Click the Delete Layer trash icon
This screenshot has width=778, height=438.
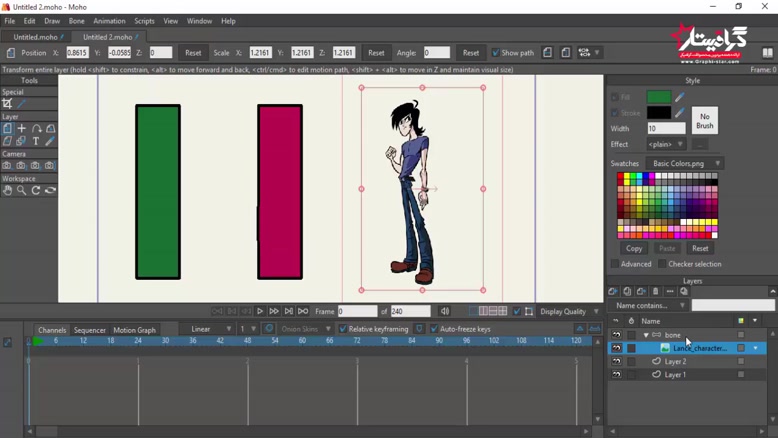(x=655, y=292)
